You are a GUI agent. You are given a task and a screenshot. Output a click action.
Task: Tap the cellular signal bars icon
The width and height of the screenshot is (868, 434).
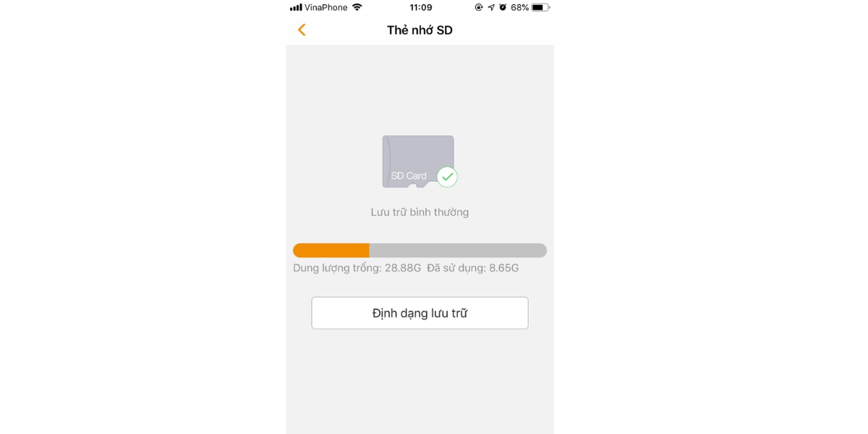(296, 7)
